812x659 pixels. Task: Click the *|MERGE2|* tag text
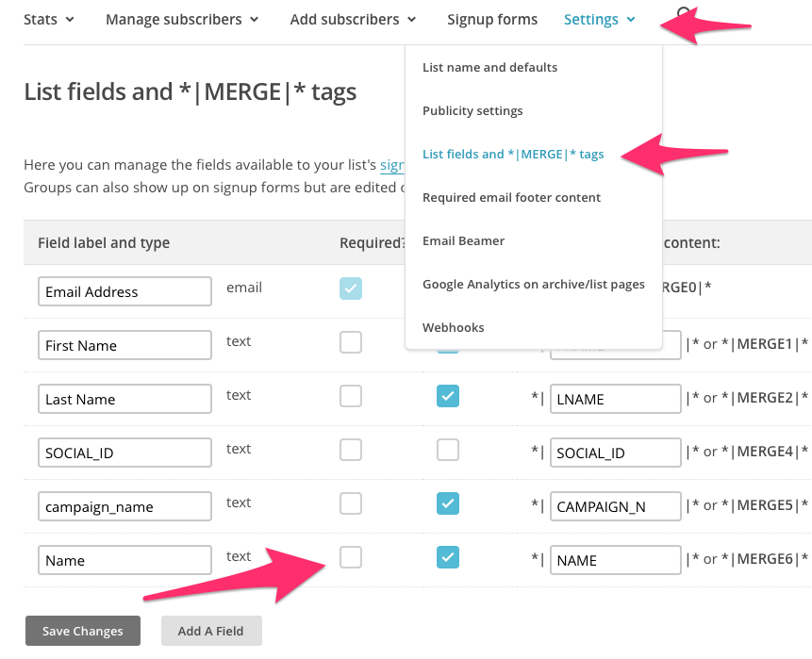[765, 398]
